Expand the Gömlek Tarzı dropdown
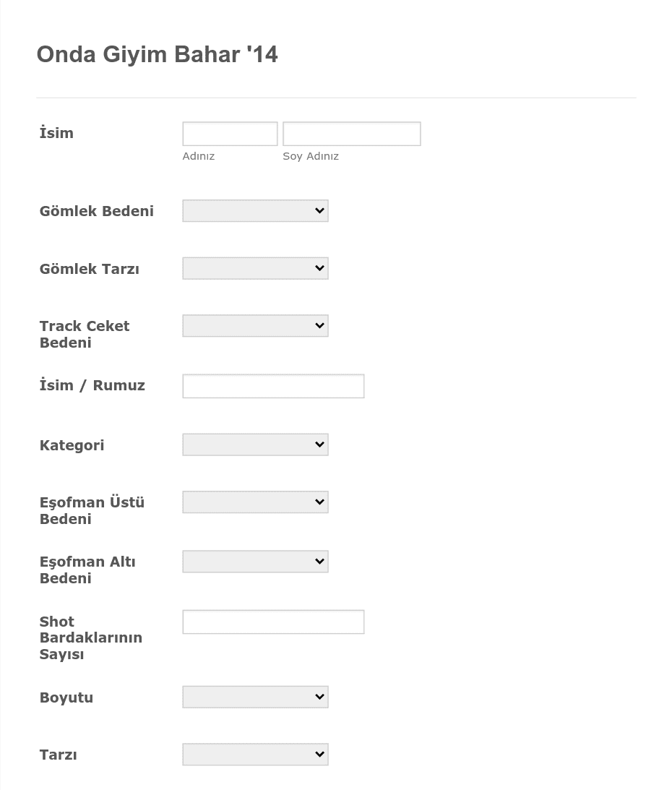Screen dimensions: 672x790 255,268
